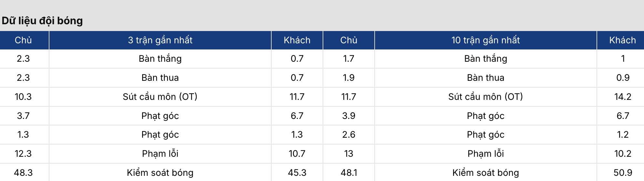Viewport: 644px width, 181px height.
Task: Click the goals conceded value 1.9
Action: coord(348,78)
